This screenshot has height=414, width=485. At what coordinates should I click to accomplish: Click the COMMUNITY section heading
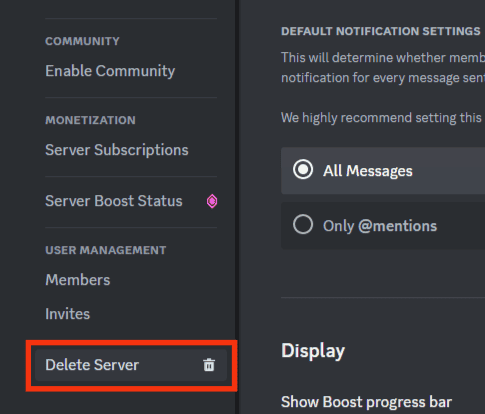pos(82,41)
